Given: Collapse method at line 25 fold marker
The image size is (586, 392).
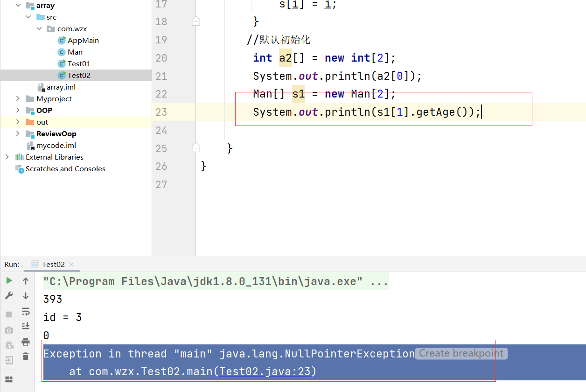Looking at the screenshot, I should tap(196, 148).
